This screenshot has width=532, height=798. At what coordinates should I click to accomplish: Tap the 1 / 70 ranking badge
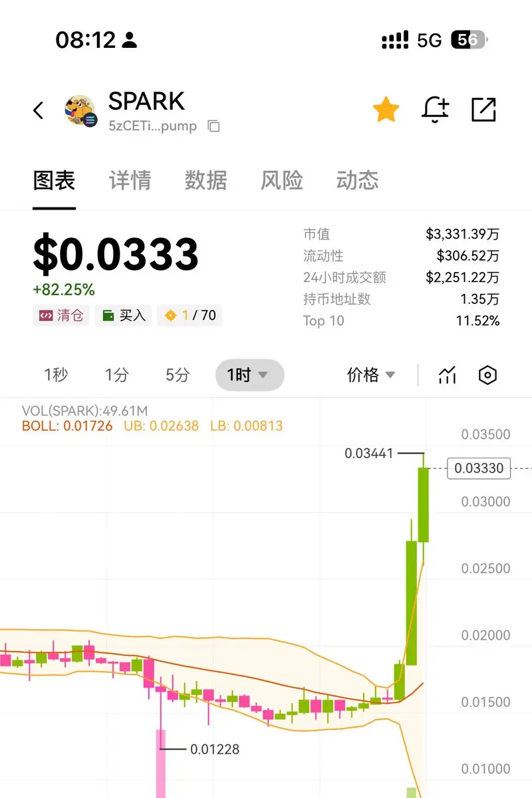190,315
